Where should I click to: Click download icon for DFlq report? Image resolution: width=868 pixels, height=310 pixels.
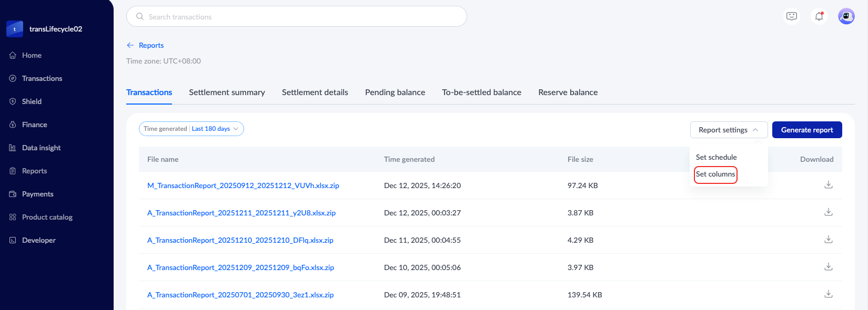[828, 240]
